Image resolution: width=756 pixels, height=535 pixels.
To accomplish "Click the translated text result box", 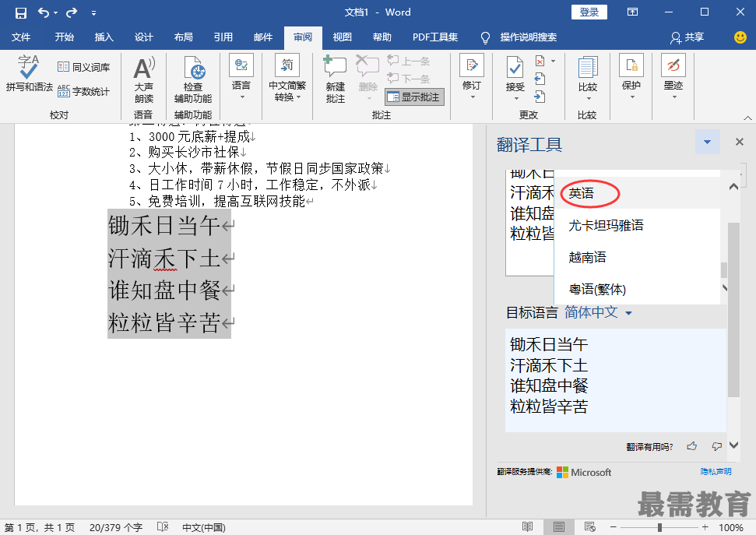I will coord(615,380).
